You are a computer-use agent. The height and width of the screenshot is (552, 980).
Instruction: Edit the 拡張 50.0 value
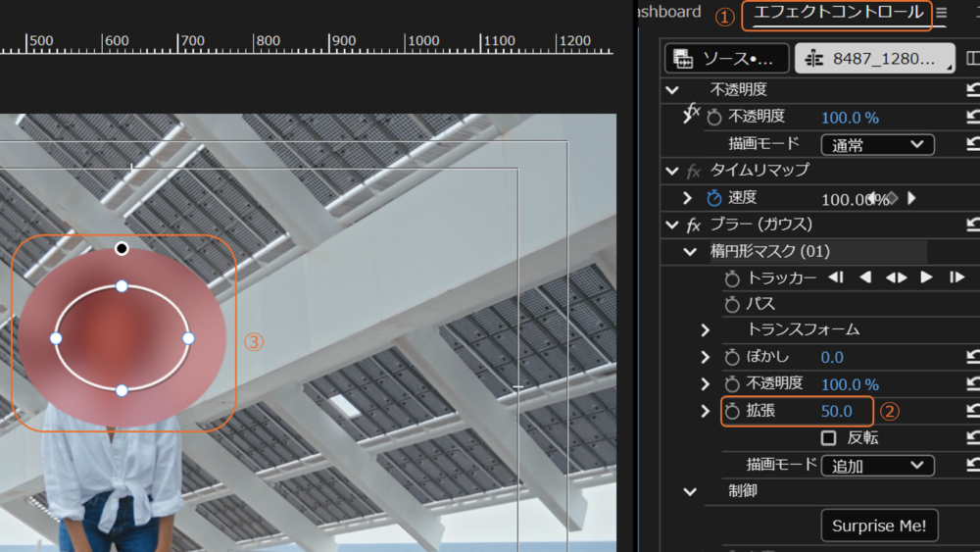coord(837,412)
